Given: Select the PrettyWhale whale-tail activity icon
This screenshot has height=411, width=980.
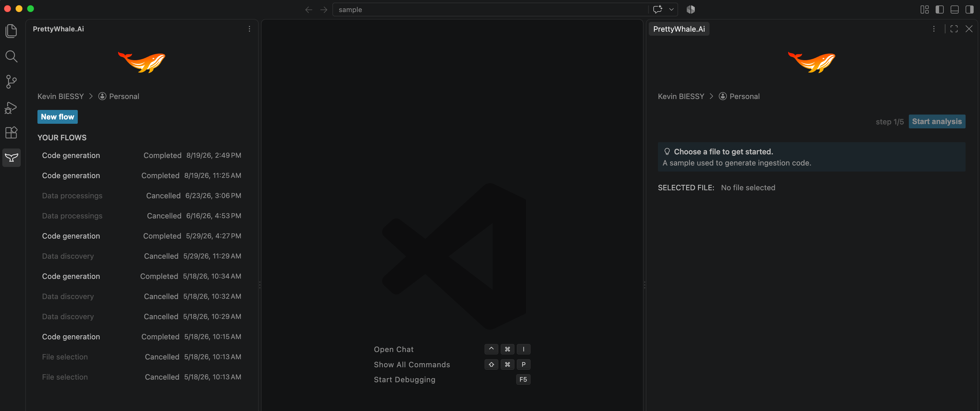Looking at the screenshot, I should pyautogui.click(x=12, y=157).
